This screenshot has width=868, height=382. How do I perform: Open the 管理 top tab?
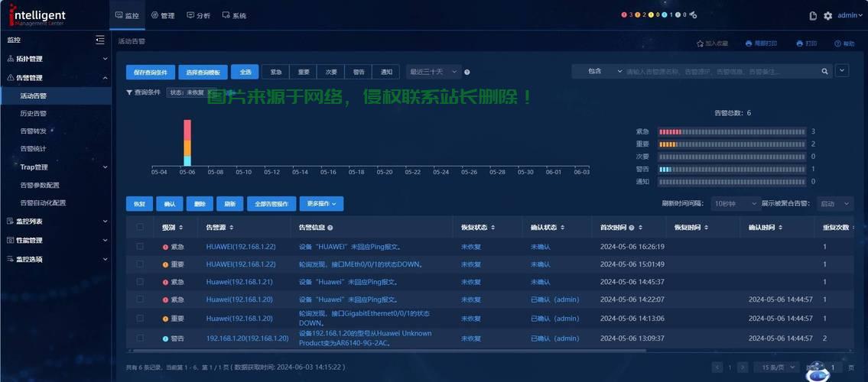point(164,15)
